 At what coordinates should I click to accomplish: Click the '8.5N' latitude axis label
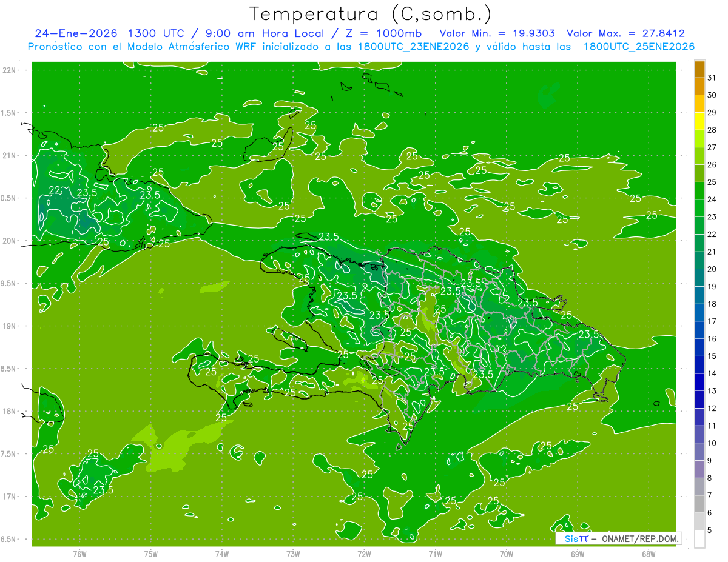[10, 369]
